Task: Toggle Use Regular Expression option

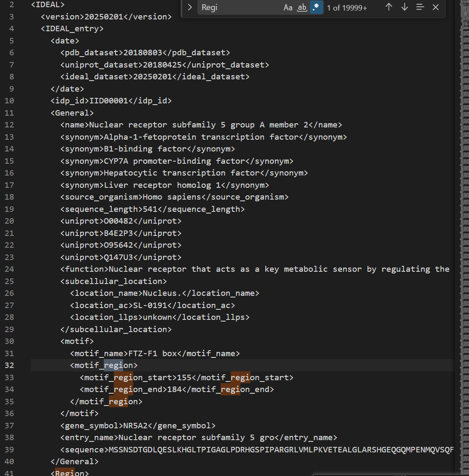Action: click(x=316, y=8)
